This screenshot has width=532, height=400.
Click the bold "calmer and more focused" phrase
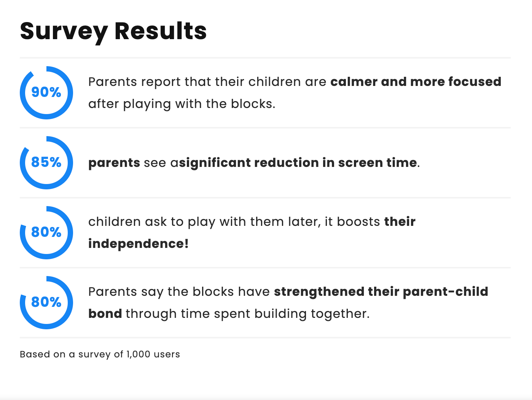tap(416, 82)
